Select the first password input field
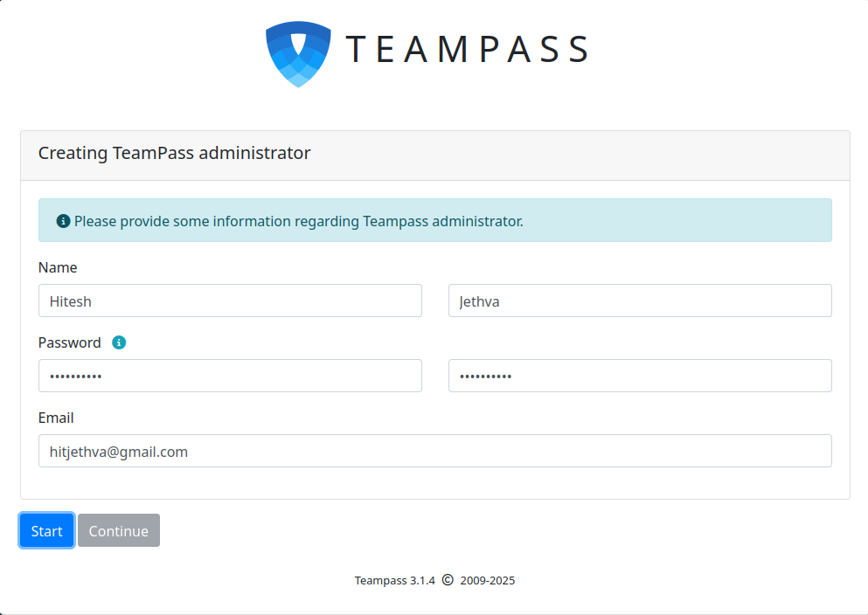 (230, 376)
